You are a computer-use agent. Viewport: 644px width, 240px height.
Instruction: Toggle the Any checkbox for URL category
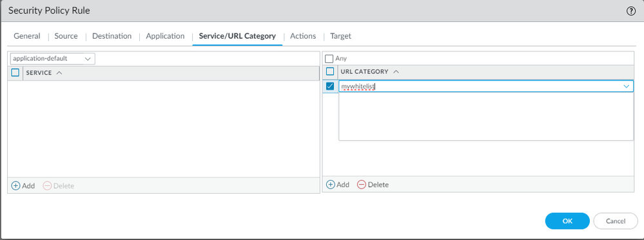click(329, 59)
